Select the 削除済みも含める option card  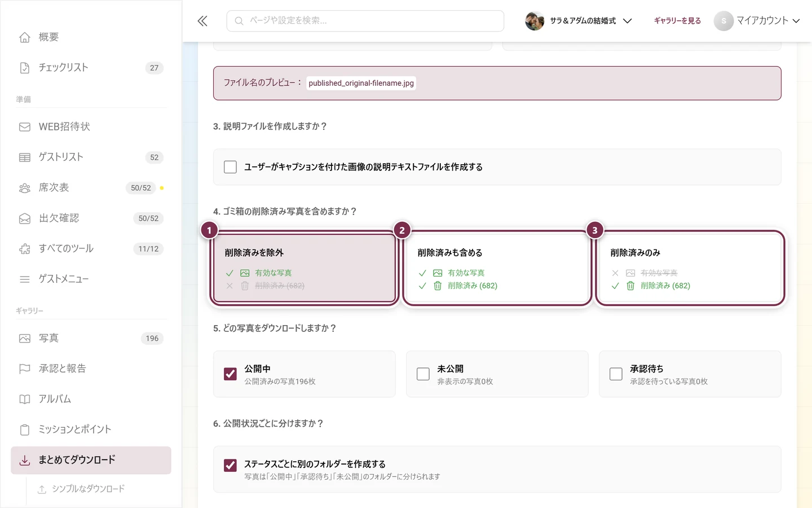[497, 269]
